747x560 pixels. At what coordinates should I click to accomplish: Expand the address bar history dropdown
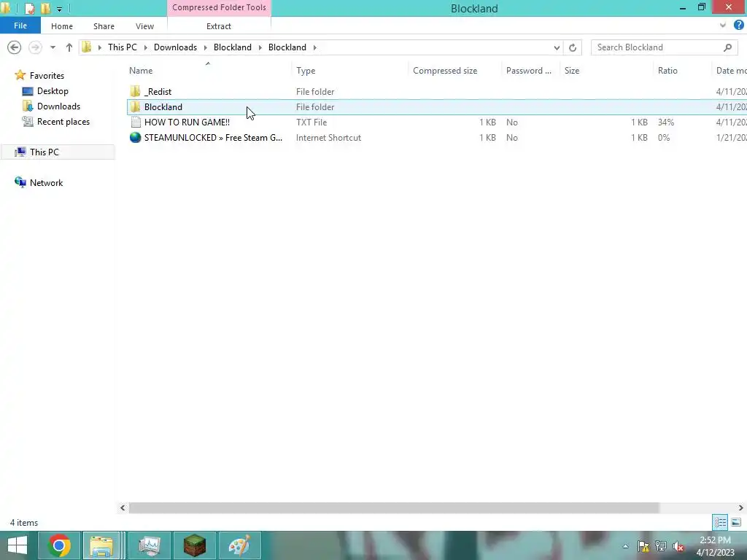point(557,47)
